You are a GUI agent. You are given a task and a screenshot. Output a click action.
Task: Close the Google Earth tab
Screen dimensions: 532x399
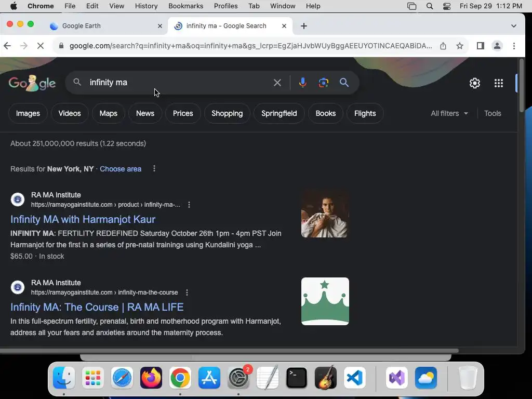(160, 26)
